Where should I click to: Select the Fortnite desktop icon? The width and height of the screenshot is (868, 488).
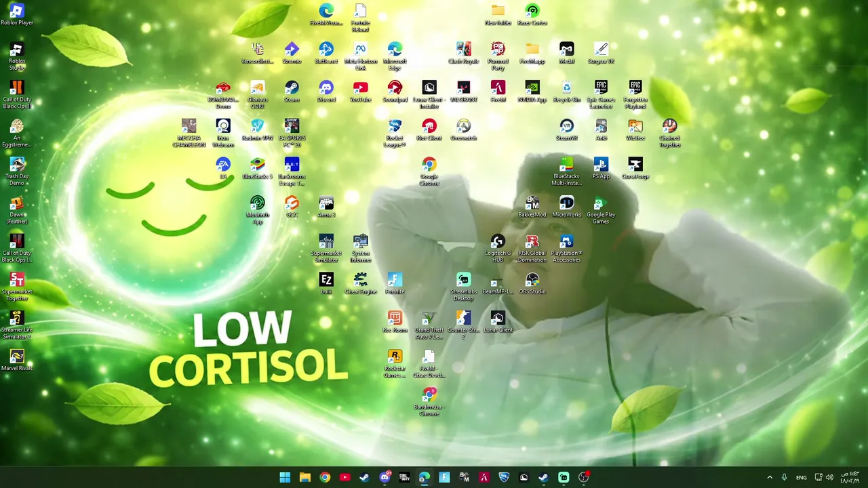coord(395,283)
